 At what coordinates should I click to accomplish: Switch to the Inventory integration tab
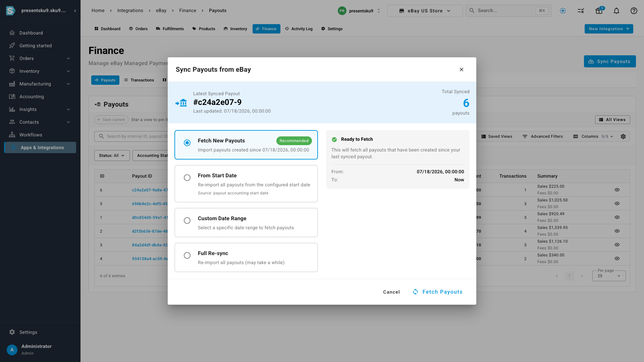click(235, 29)
